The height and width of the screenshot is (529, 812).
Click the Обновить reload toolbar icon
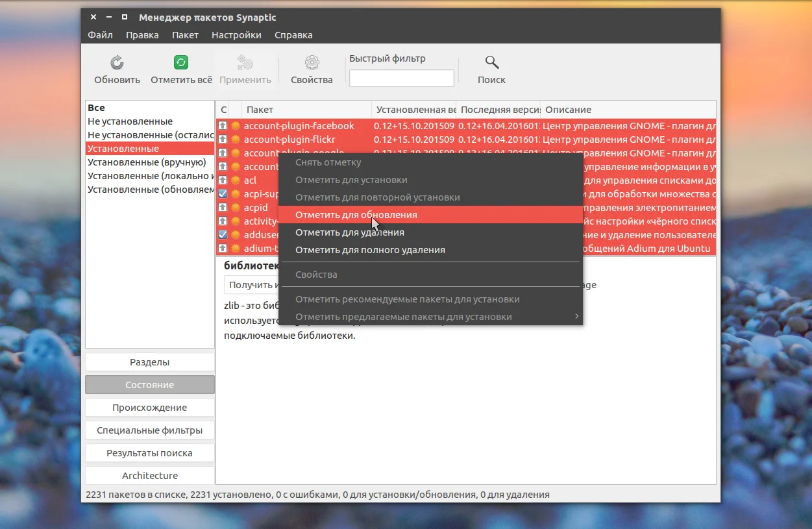(117, 63)
